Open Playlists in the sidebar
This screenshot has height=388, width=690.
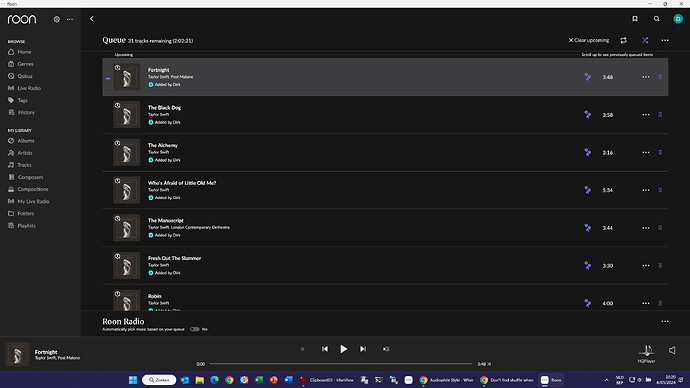coord(22,225)
